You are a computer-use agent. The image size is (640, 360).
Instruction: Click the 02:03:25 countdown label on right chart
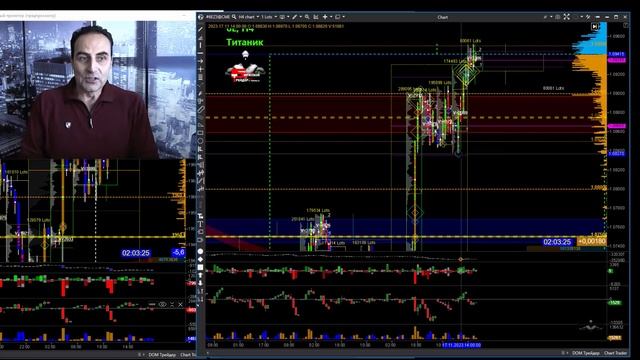click(557, 242)
